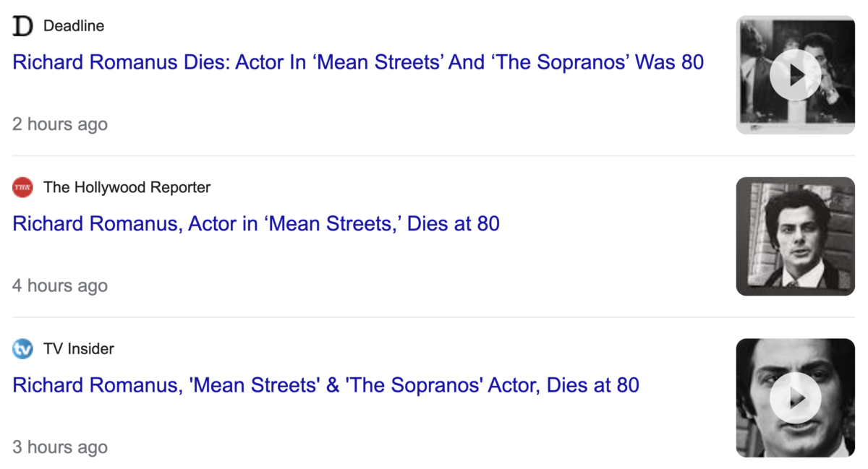
Task: Click the Deadline 'D' logo icon
Action: pos(22,26)
